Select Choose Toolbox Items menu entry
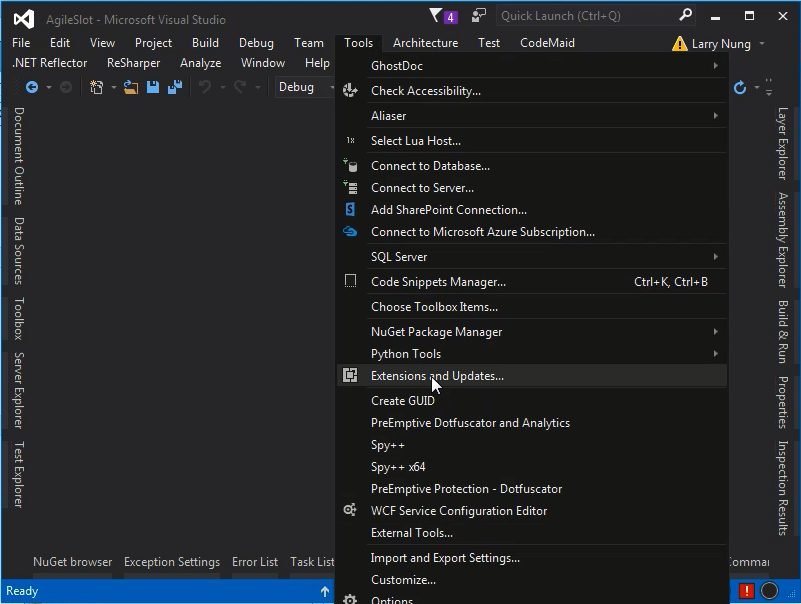 pyautogui.click(x=531, y=307)
